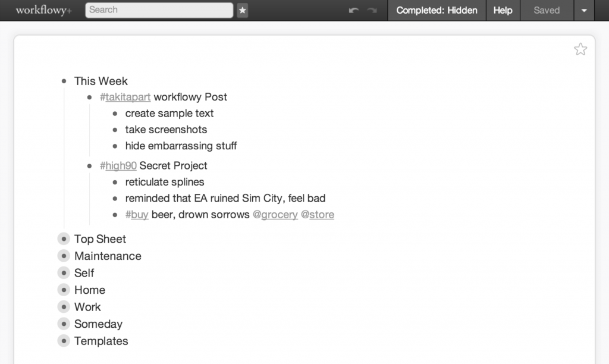Toggle completed items visibility via "Completed: Hidden"
609x364 pixels.
[437, 10]
